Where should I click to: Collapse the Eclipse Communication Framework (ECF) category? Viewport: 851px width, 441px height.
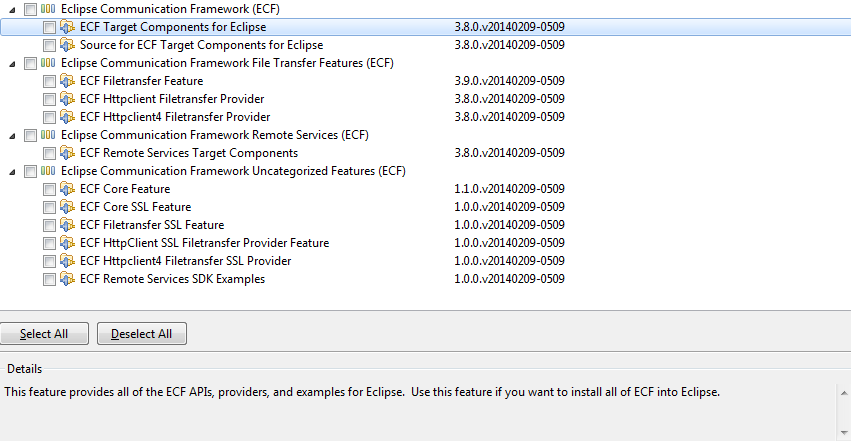click(x=12, y=10)
